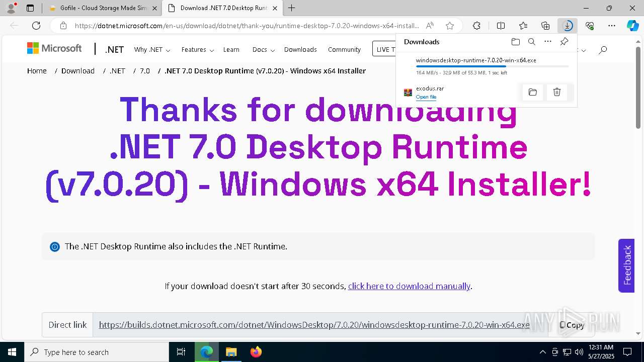The image size is (644, 362).
Task: Refresh the current page
Action: pyautogui.click(x=36, y=26)
